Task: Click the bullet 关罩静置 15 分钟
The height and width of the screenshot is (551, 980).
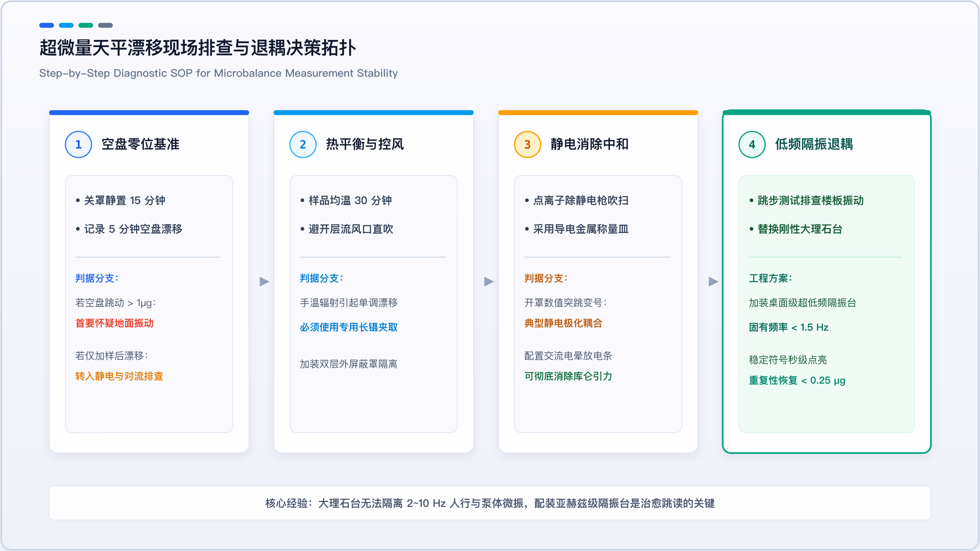Action: click(x=120, y=200)
